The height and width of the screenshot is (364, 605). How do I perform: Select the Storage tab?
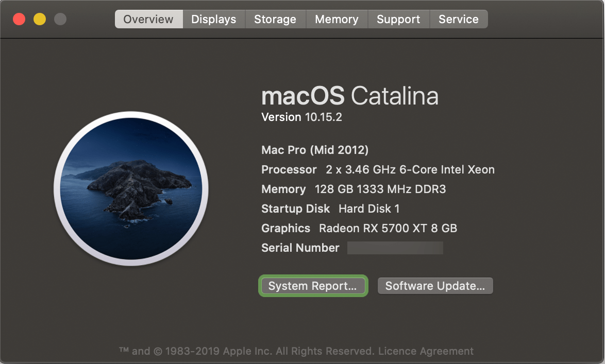click(x=275, y=20)
